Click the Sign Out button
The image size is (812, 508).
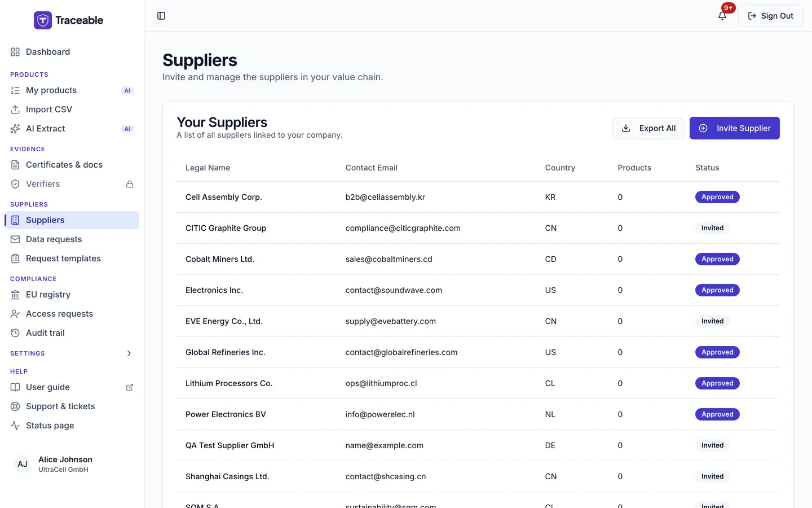770,16
